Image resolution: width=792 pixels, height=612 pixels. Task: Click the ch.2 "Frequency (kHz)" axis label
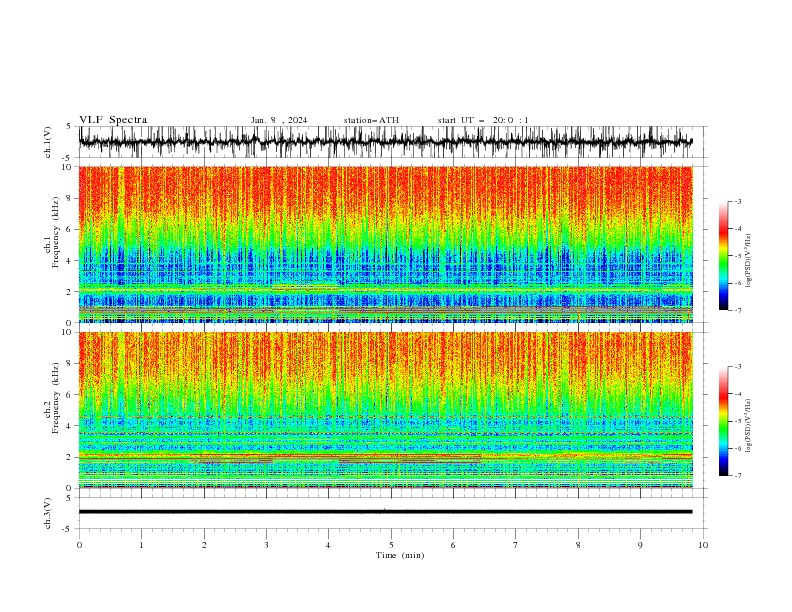(x=55, y=398)
